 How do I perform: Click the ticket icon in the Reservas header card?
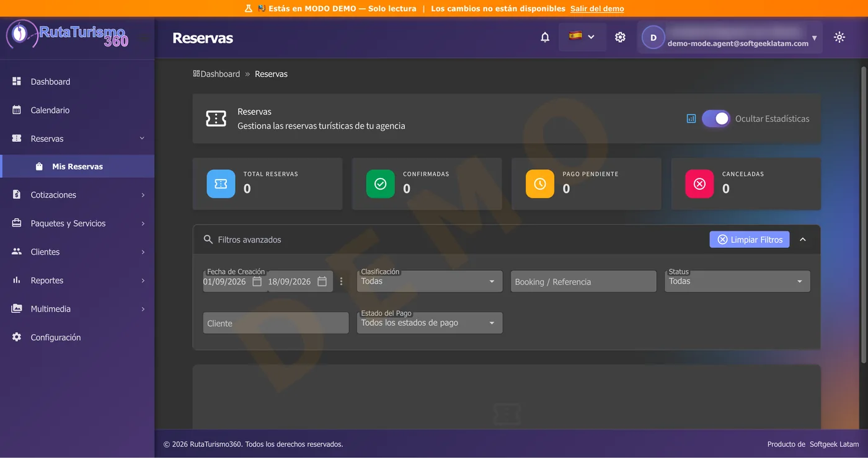pos(216,118)
